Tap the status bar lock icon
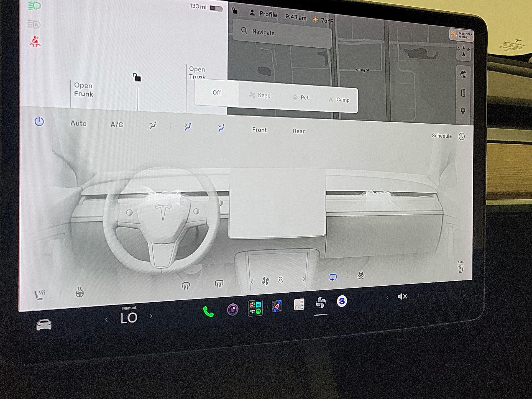 click(x=235, y=11)
